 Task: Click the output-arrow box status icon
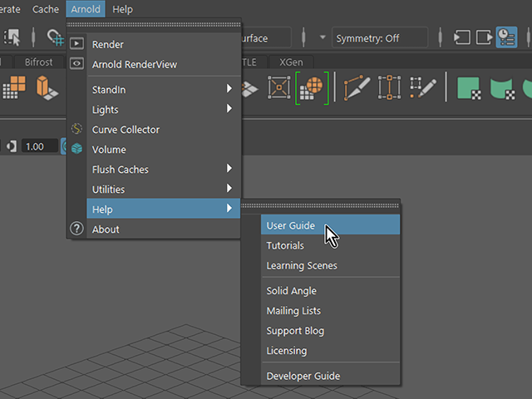point(485,37)
